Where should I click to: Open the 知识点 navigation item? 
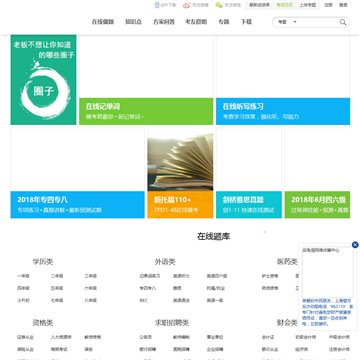pos(133,22)
